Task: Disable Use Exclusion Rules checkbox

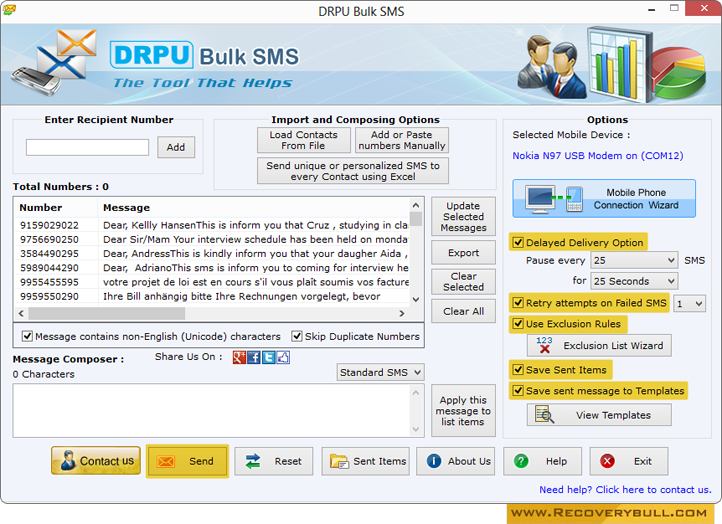Action: (x=518, y=324)
